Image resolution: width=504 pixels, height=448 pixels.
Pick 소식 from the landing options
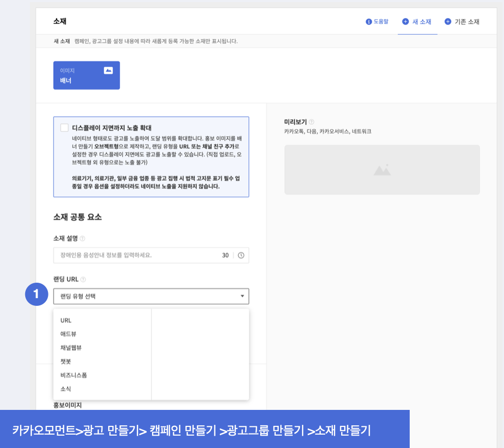tap(65, 389)
